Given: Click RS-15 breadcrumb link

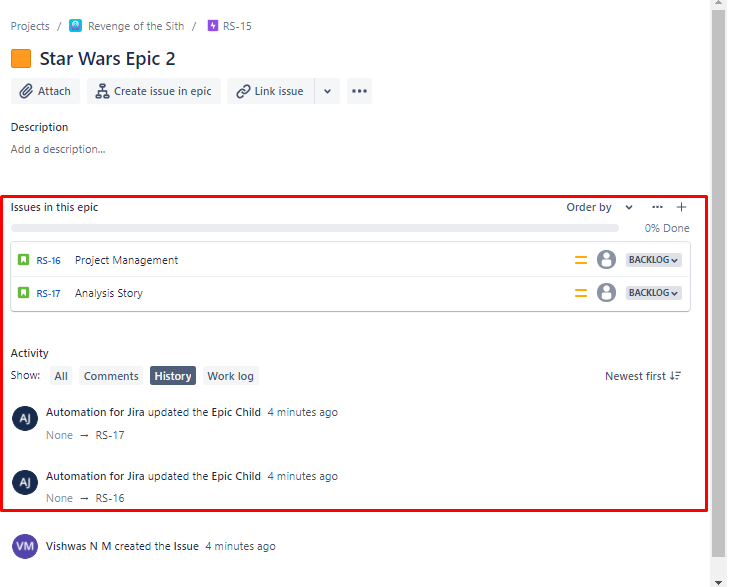Looking at the screenshot, I should click(x=237, y=26).
